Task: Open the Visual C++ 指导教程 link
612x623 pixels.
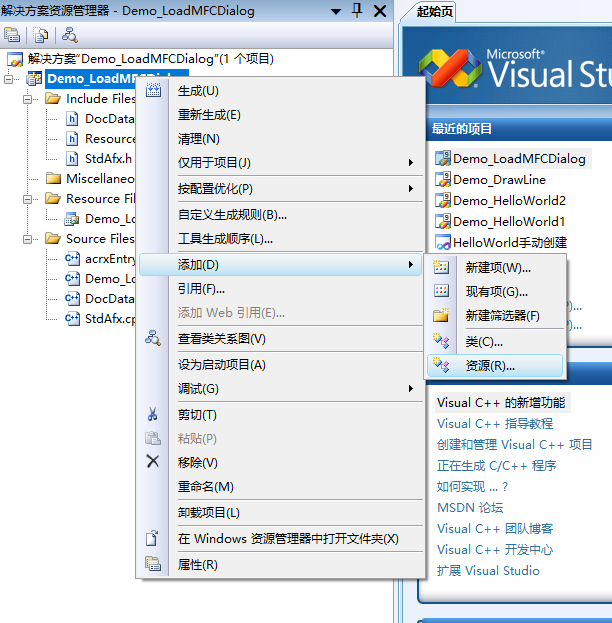Action: click(x=495, y=424)
